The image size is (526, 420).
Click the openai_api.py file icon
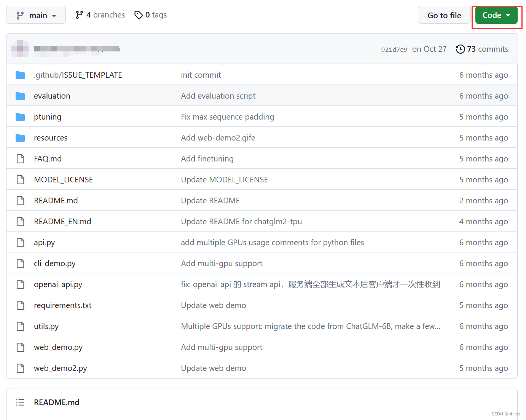pyautogui.click(x=20, y=284)
